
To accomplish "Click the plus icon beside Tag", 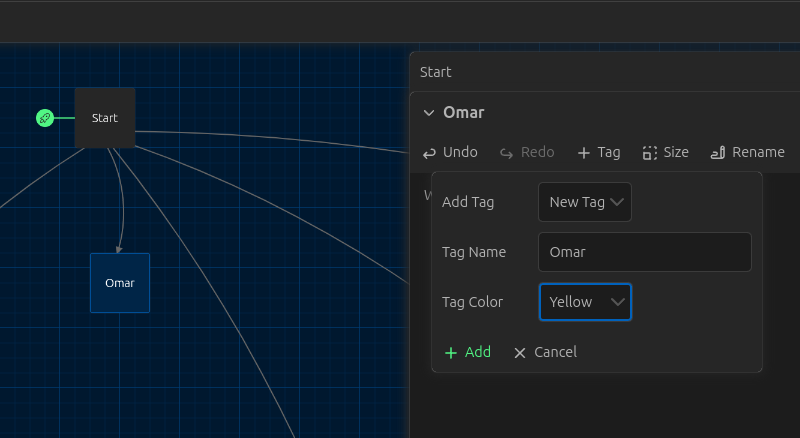I will tap(584, 153).
